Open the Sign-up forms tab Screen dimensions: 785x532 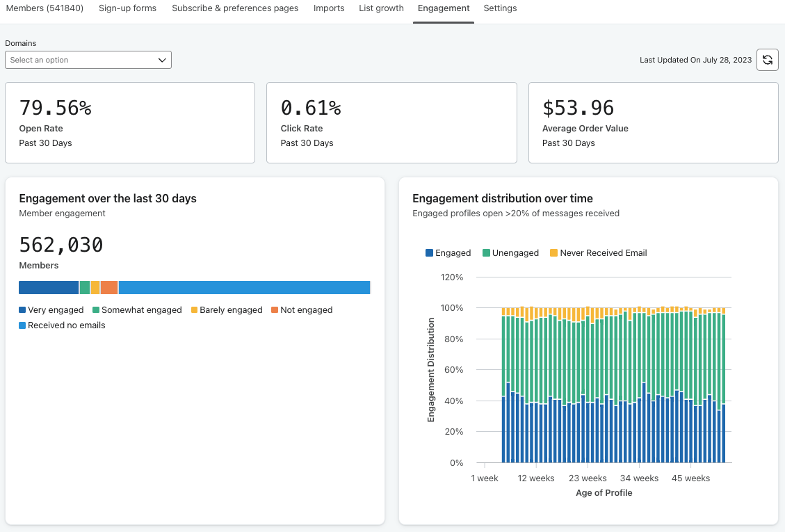coord(127,8)
